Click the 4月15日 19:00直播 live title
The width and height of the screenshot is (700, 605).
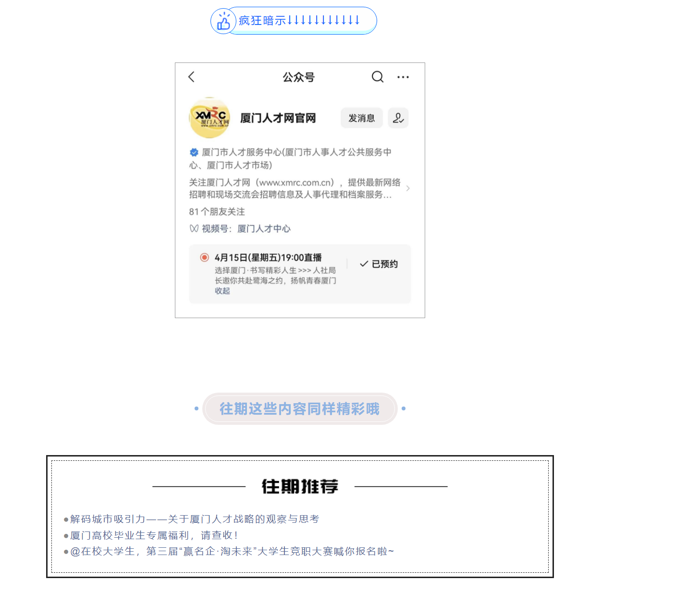[268, 258]
